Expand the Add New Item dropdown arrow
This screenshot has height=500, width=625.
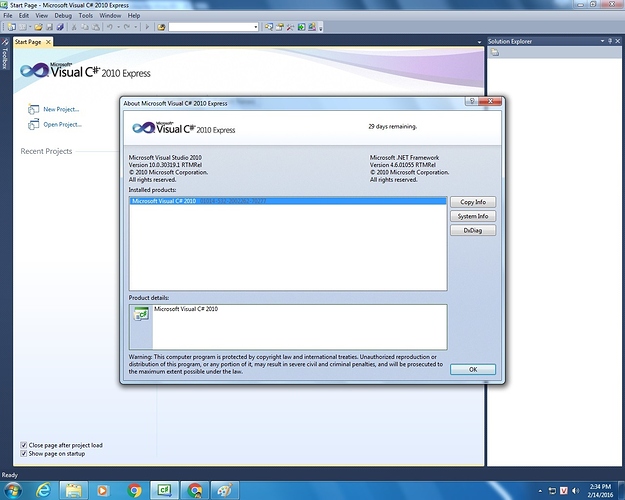click(x=30, y=27)
